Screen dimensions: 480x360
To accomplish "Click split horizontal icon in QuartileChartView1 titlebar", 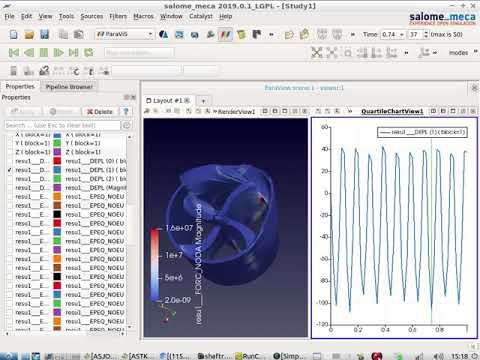I will click(x=433, y=111).
